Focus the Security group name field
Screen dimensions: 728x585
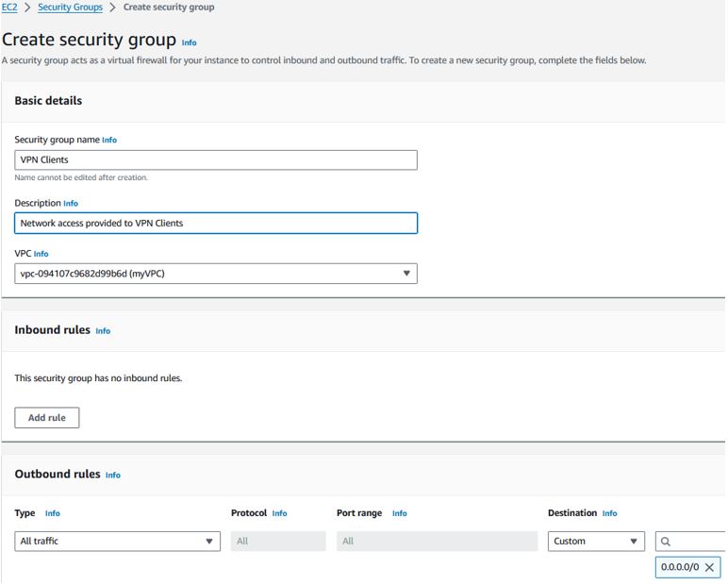tap(216, 159)
